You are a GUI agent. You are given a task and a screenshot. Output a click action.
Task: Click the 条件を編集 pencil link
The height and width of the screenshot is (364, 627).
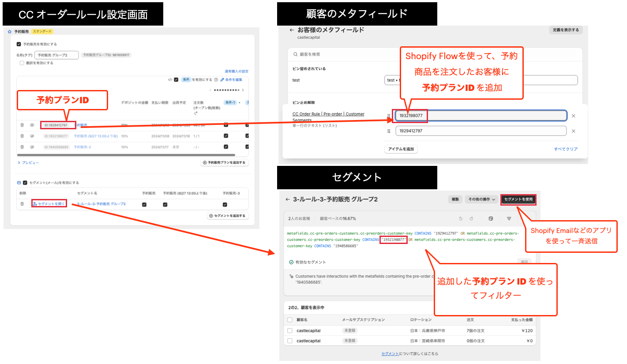point(231,80)
